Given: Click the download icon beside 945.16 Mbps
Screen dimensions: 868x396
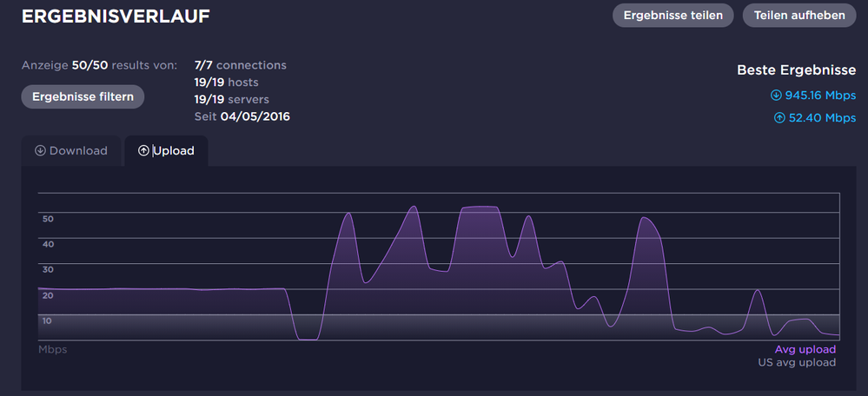Looking at the screenshot, I should (776, 96).
